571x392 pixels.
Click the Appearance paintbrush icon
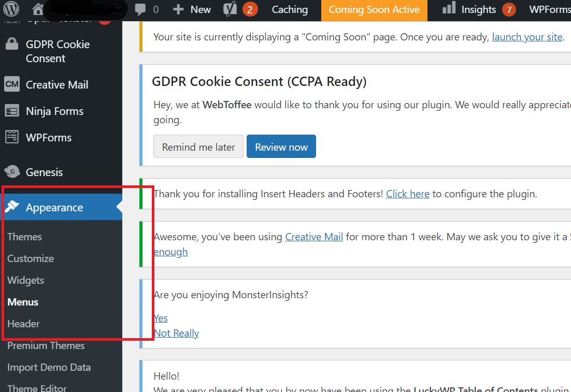coord(12,207)
